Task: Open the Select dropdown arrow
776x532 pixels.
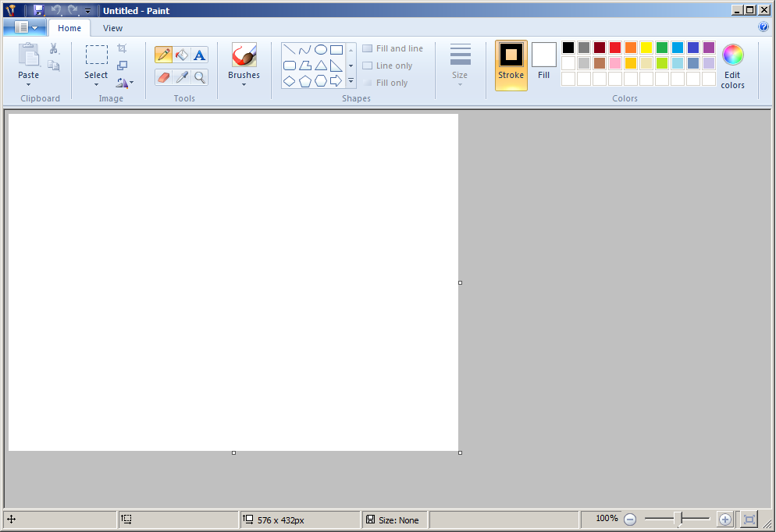Action: (96, 84)
